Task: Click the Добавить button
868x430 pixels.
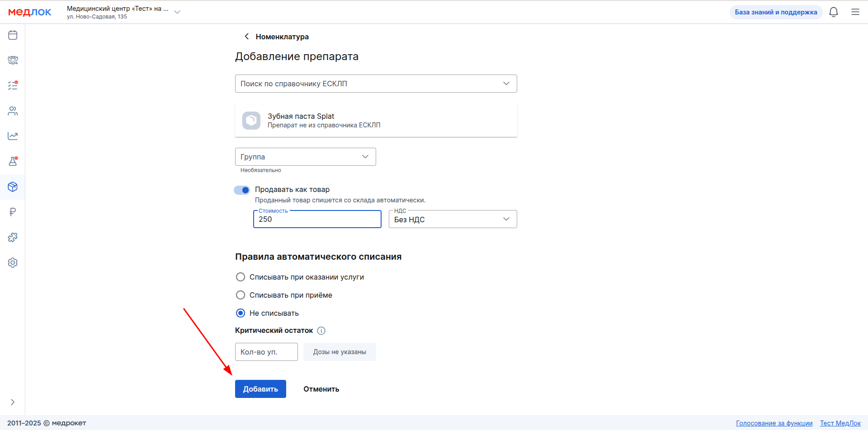Action: [260, 389]
